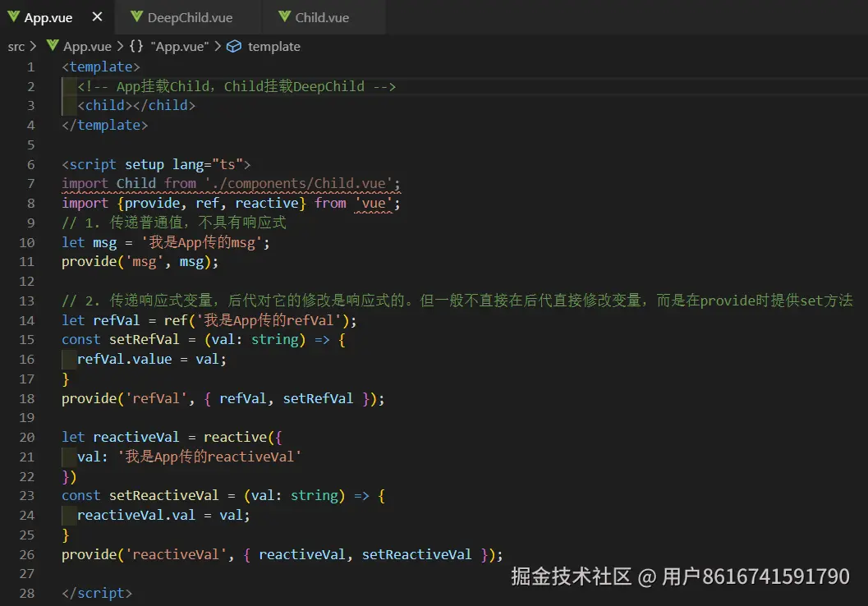Place cursor on opening <template> tag
The height and width of the screenshot is (606, 868).
[101, 67]
